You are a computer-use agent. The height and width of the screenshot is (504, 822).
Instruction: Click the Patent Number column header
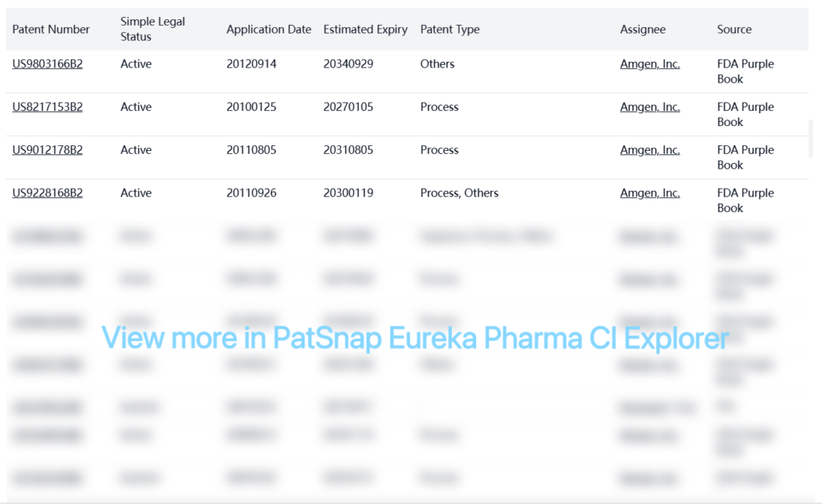coord(51,30)
